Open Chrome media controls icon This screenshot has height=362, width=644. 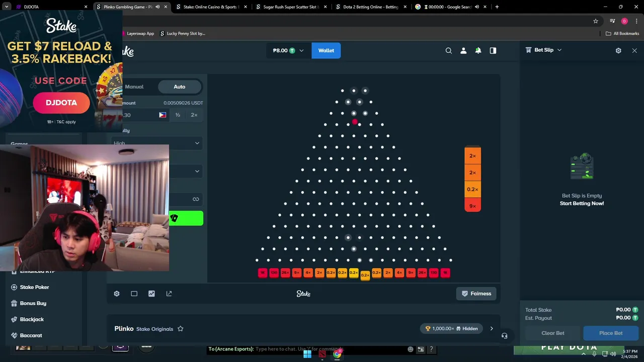[x=612, y=21]
